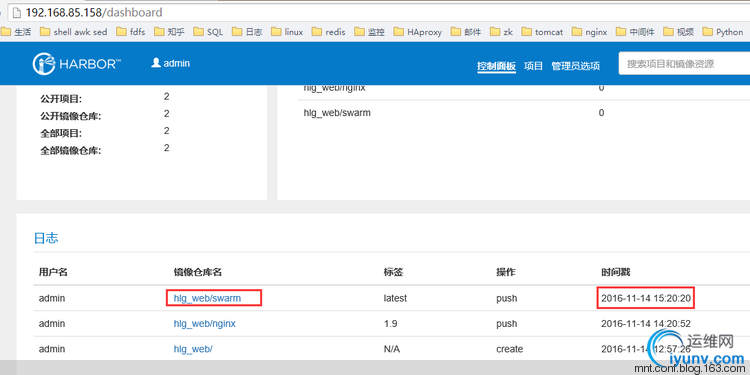Viewport: 750px width, 375px height.
Task: Open the 监控 bookmark folder
Action: [370, 32]
